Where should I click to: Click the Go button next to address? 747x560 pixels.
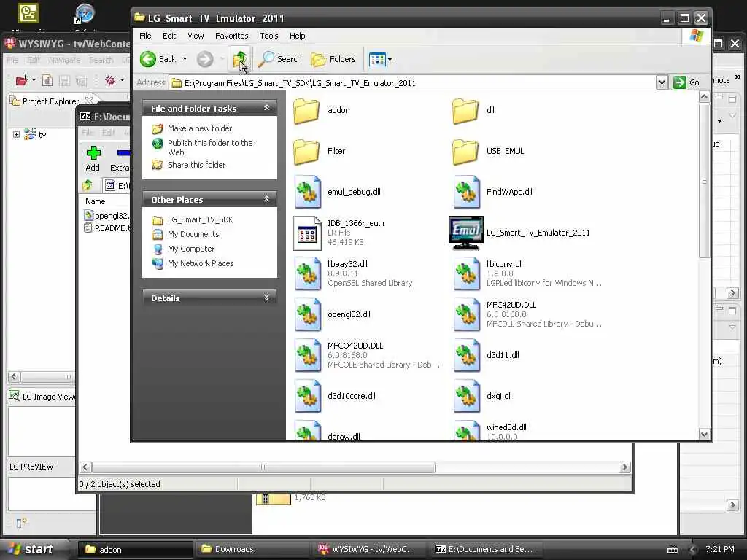coord(686,83)
